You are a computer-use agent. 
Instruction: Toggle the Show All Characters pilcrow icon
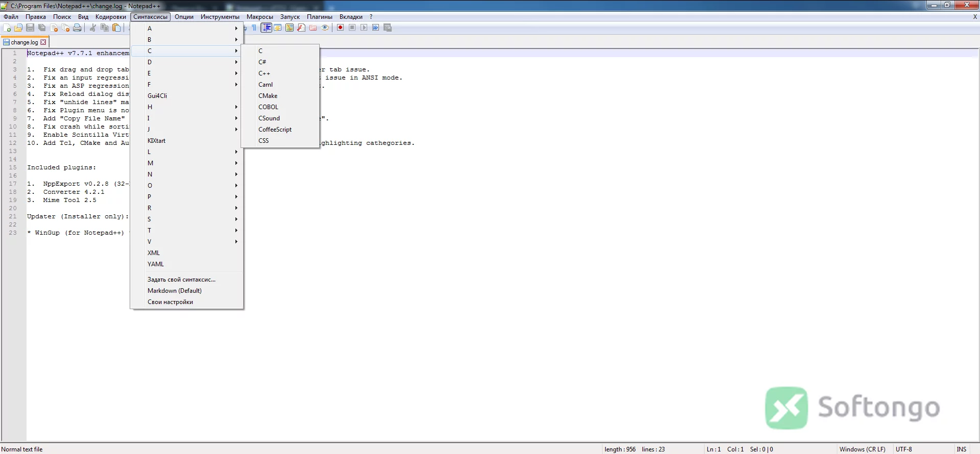click(x=254, y=28)
